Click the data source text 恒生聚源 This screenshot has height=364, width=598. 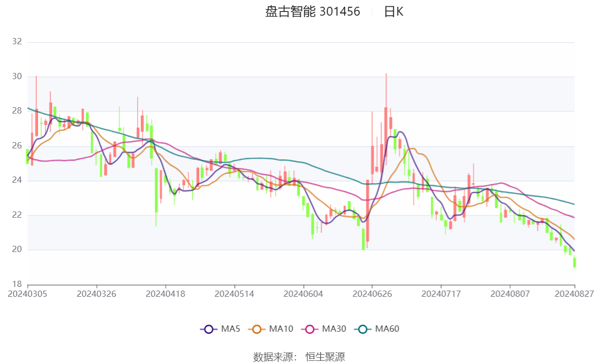point(325,357)
